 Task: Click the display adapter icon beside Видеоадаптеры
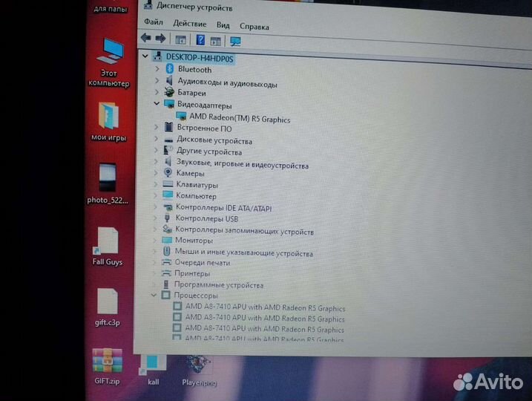(x=169, y=104)
